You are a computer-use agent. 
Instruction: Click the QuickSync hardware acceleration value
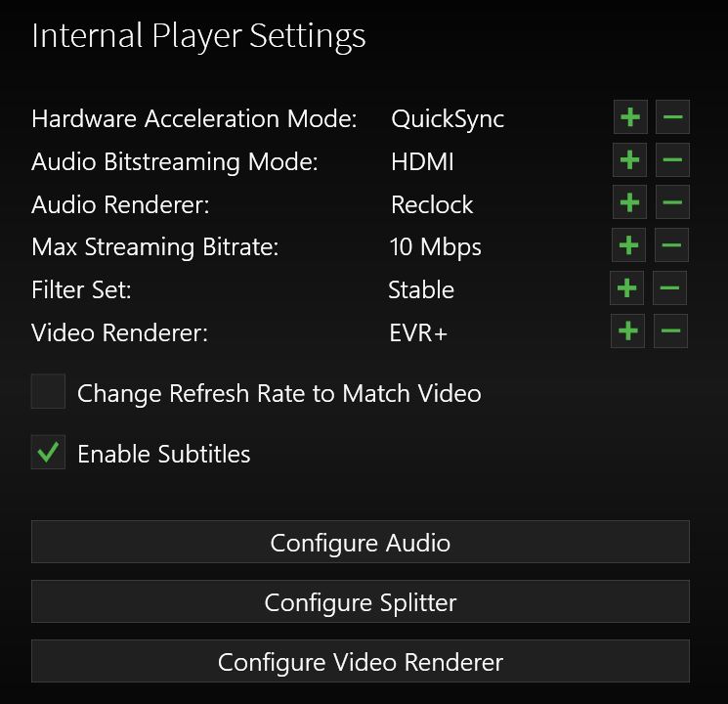(448, 119)
